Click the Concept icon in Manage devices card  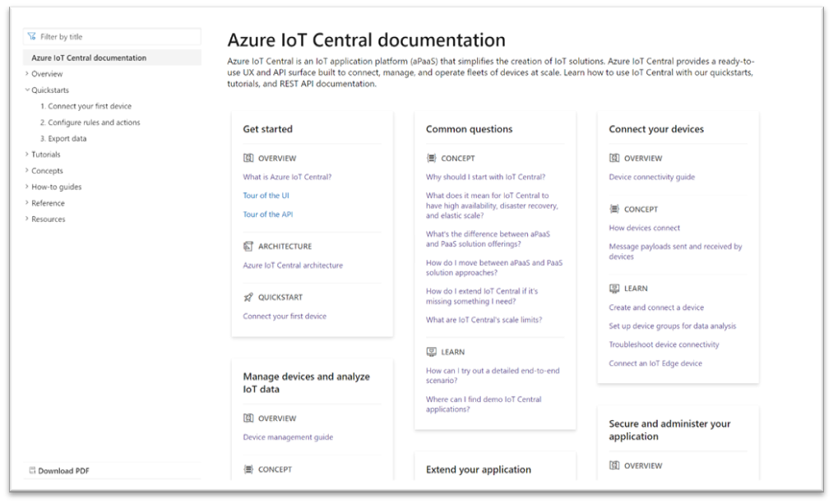click(x=248, y=469)
